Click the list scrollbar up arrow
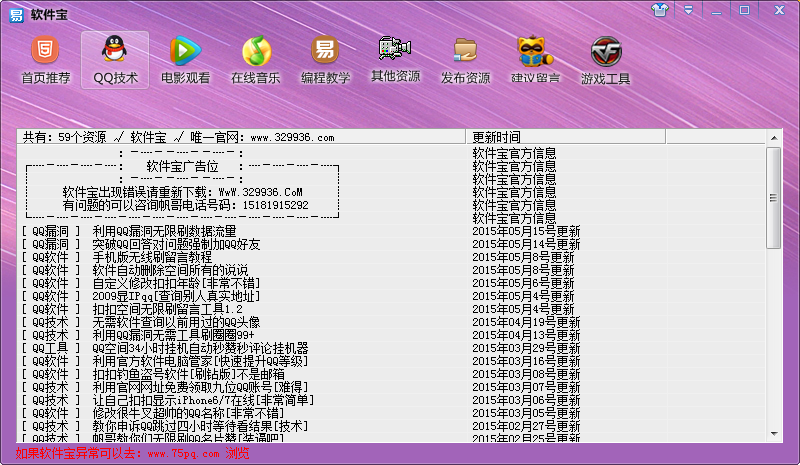The width and height of the screenshot is (800, 465). tap(774, 138)
